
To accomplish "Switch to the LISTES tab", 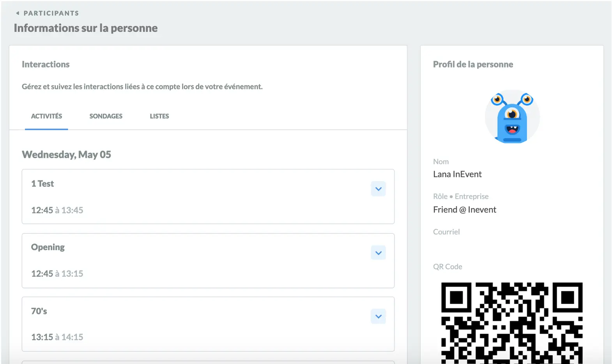I will tap(159, 116).
